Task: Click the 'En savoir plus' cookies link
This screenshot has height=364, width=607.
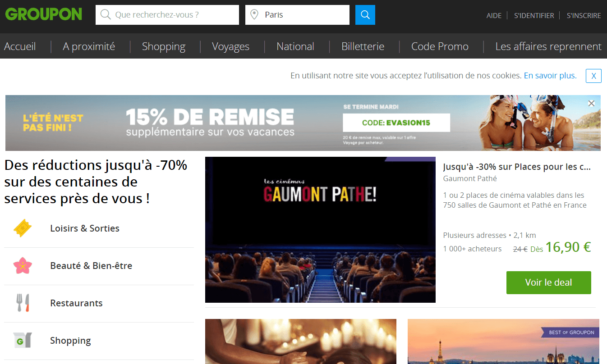Action: [550, 76]
